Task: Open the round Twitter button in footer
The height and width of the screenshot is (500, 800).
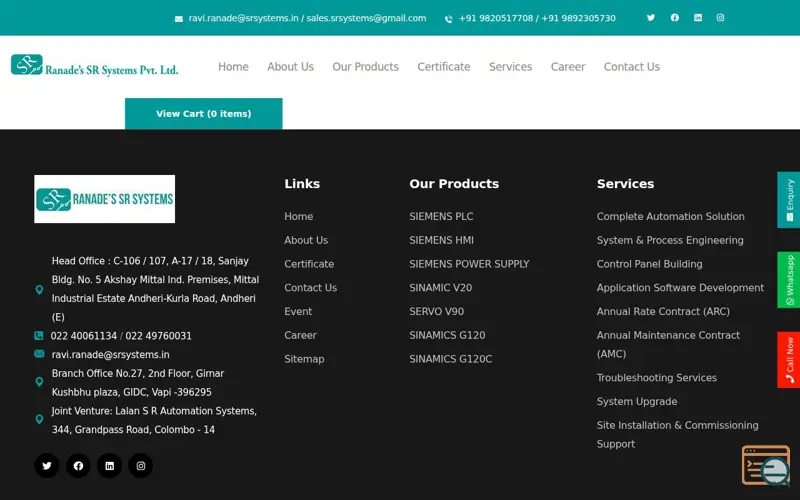Action: pos(46,466)
